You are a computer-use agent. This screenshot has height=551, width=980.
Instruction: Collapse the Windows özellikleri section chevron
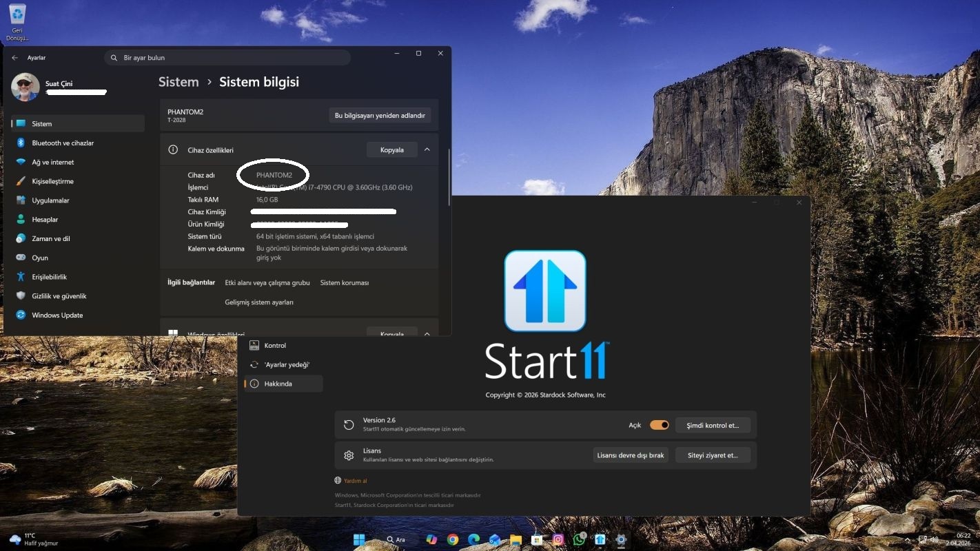(x=427, y=334)
